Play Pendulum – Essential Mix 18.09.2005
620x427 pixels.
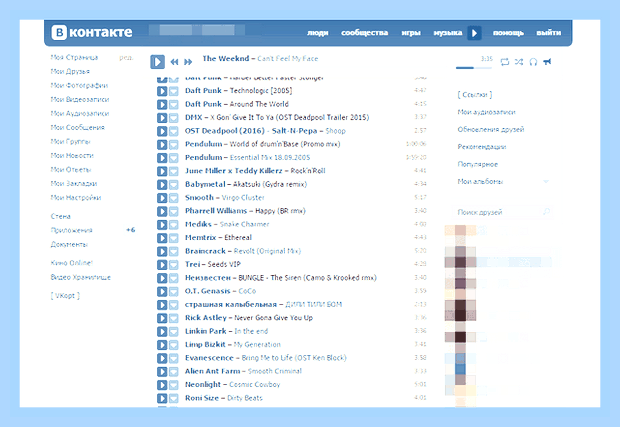[162, 158]
